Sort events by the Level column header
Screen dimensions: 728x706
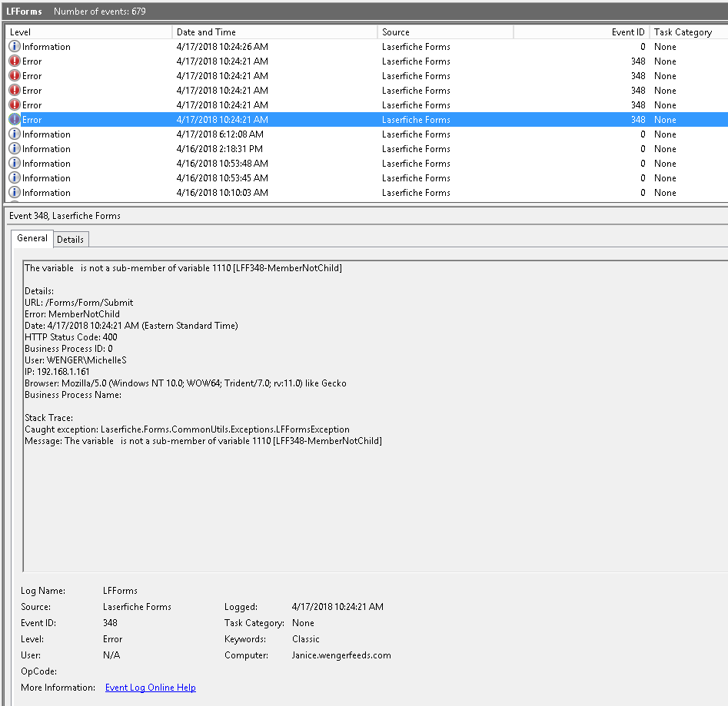click(x=88, y=32)
